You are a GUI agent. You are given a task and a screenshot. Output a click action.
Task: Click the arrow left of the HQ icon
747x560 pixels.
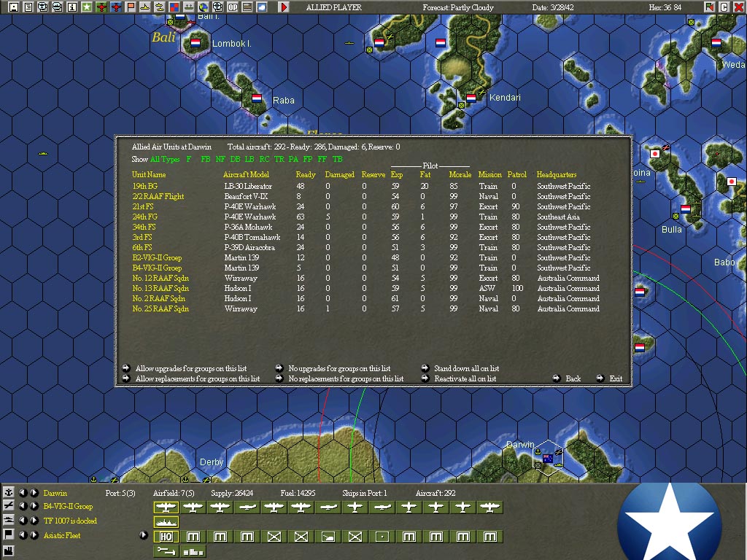tap(144, 534)
